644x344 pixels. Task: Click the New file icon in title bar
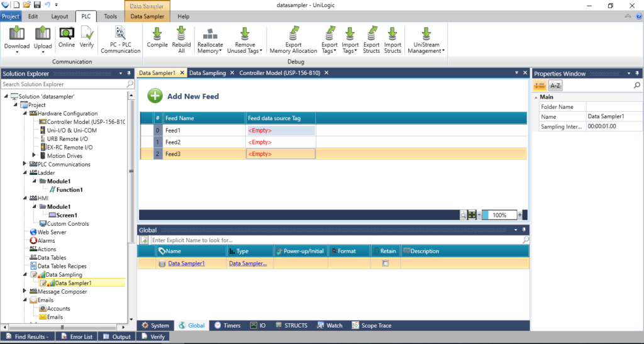pyautogui.click(x=16, y=5)
